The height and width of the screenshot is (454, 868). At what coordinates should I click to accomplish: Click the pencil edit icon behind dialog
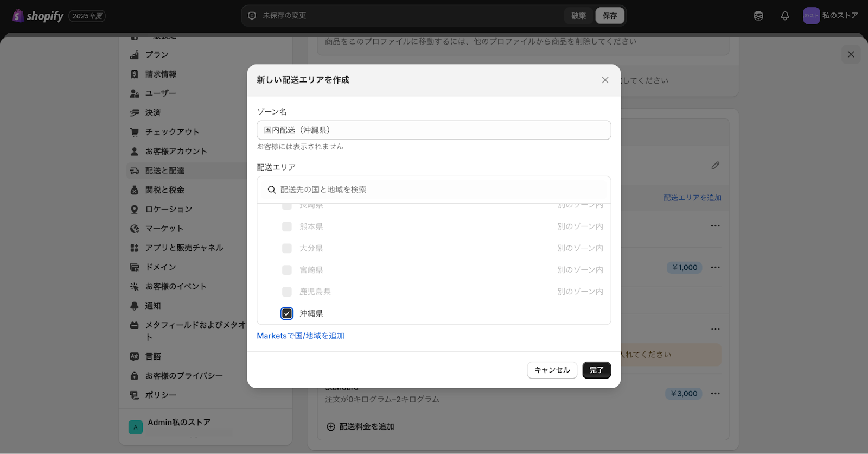tap(716, 165)
